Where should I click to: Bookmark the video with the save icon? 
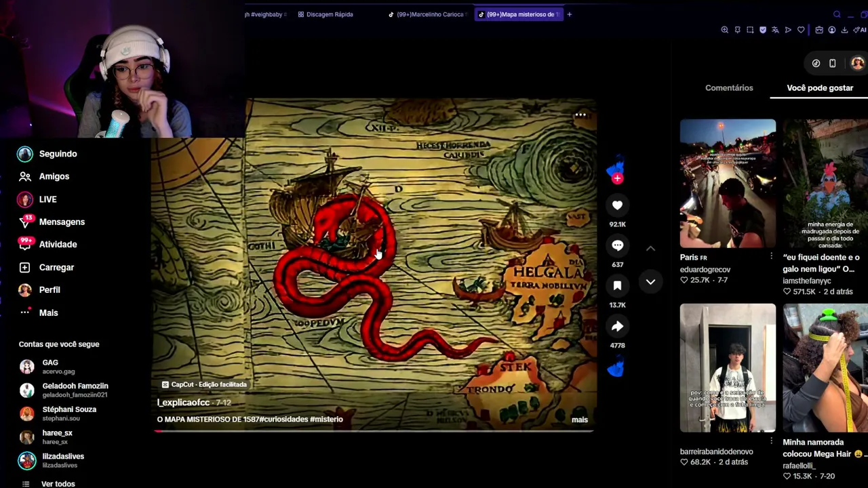(617, 286)
